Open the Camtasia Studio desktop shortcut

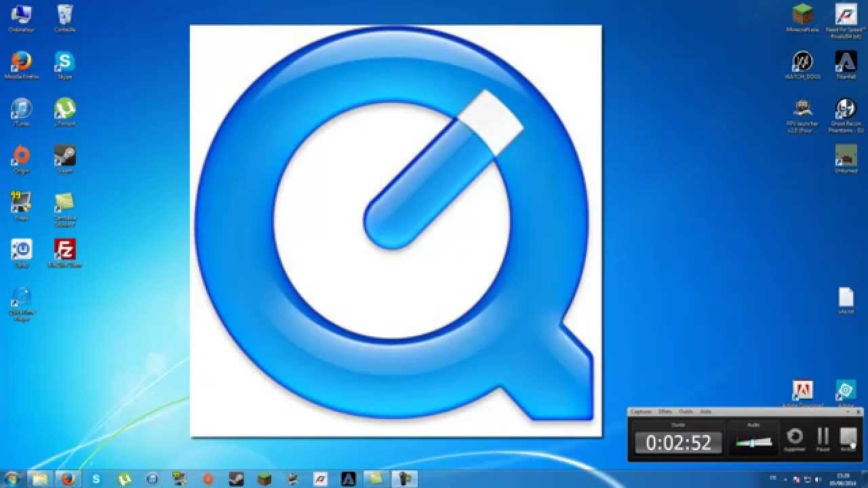point(65,209)
